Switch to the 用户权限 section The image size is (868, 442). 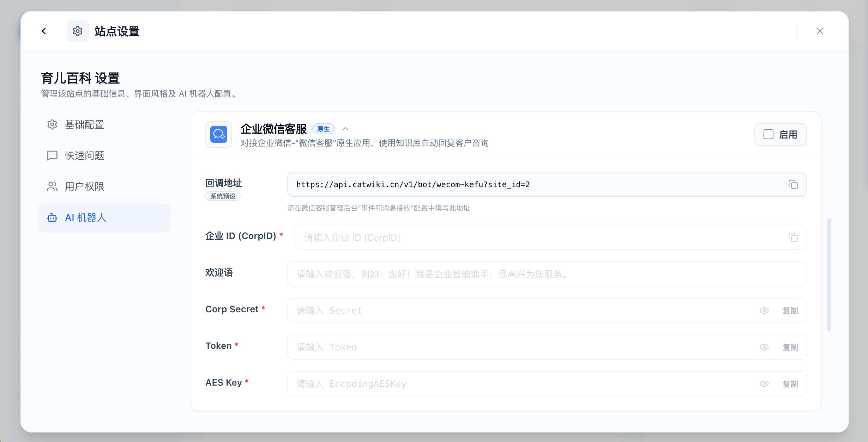pos(84,186)
